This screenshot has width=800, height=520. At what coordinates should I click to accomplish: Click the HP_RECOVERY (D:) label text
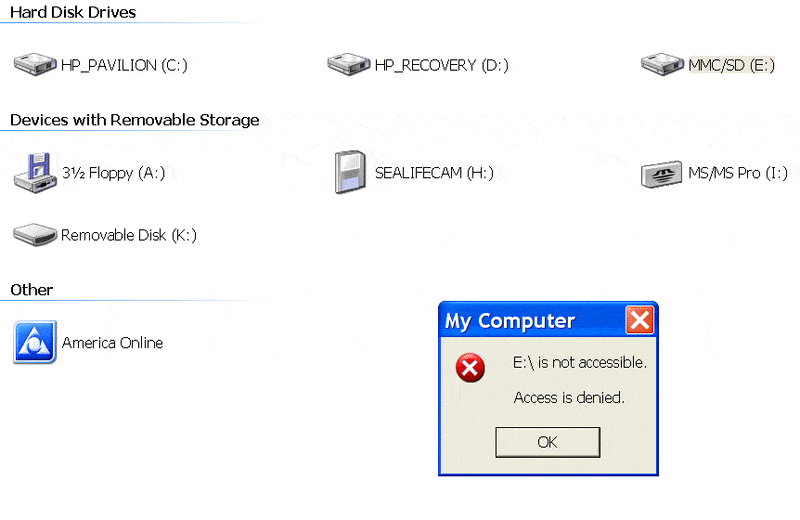[441, 65]
